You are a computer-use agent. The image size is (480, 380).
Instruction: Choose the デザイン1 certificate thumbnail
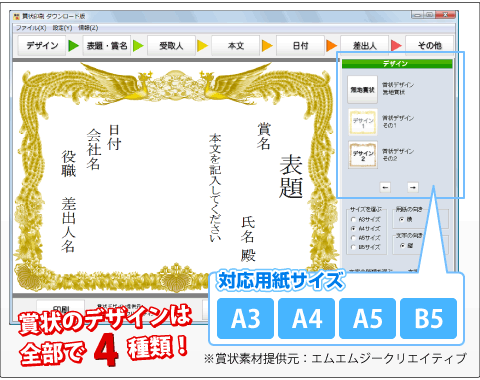[x=363, y=122]
